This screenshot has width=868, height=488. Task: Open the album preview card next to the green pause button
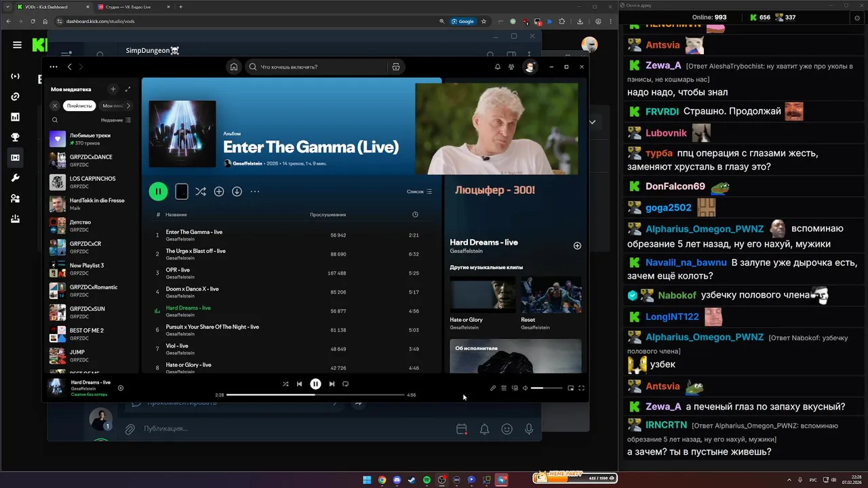click(182, 192)
